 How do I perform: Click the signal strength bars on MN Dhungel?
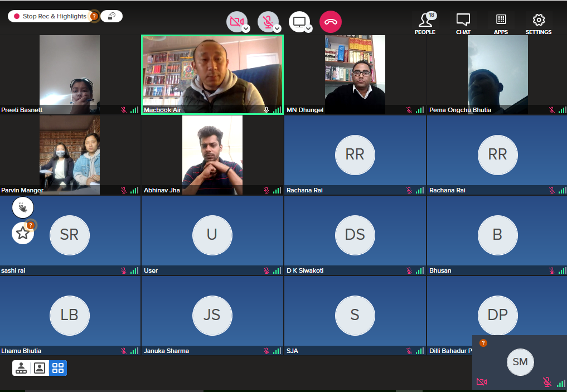click(420, 110)
